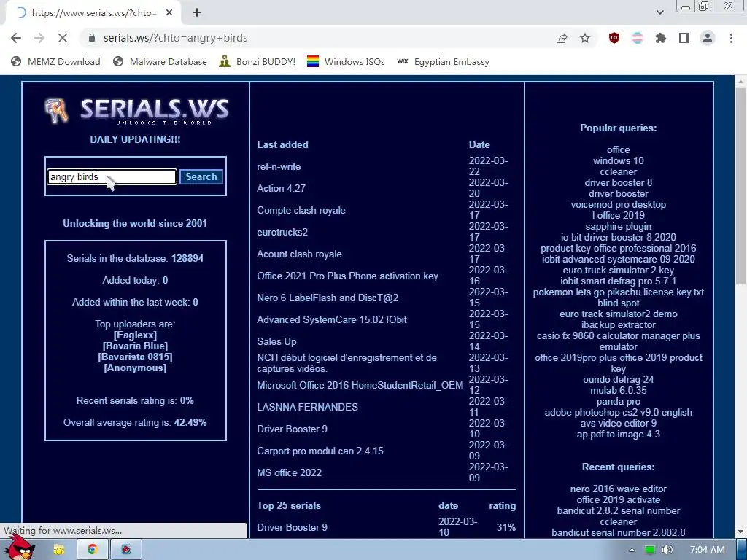The height and width of the screenshot is (560, 747).
Task: Share this page icon
Action: coord(562,38)
